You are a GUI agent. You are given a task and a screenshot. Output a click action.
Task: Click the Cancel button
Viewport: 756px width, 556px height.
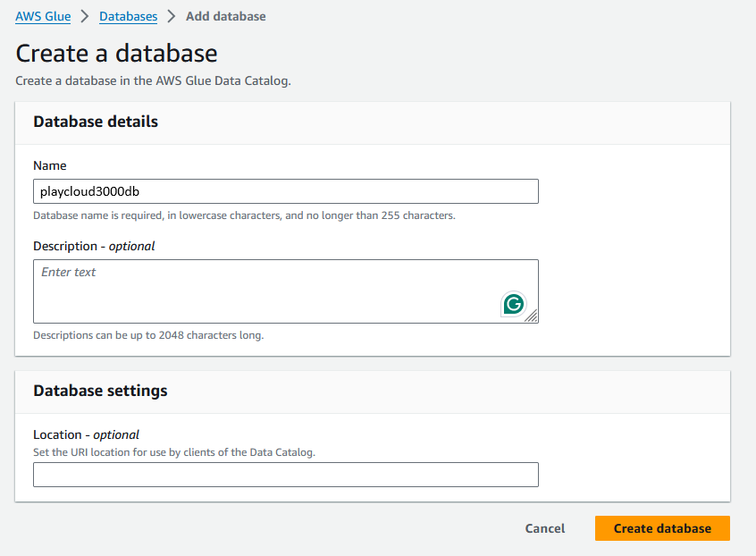point(545,528)
